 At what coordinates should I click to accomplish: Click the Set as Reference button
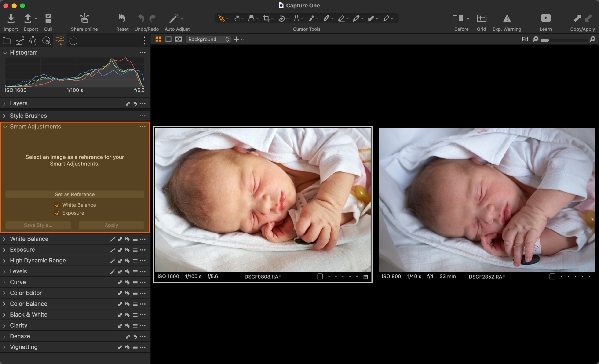point(74,194)
